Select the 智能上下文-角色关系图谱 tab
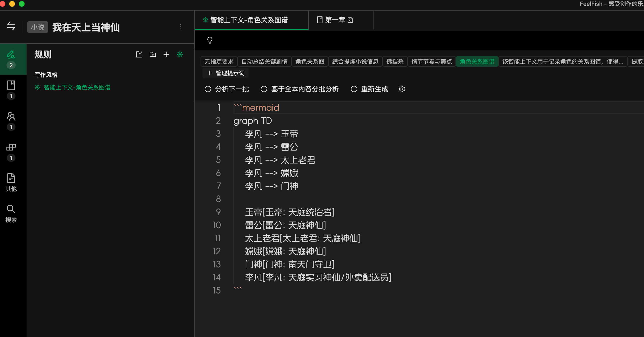The image size is (644, 337). pos(249,20)
